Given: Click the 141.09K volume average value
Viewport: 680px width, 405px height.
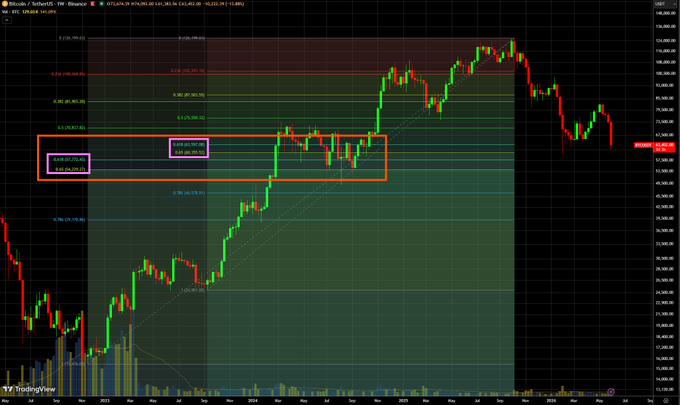Looking at the screenshot, I should click(x=48, y=12).
